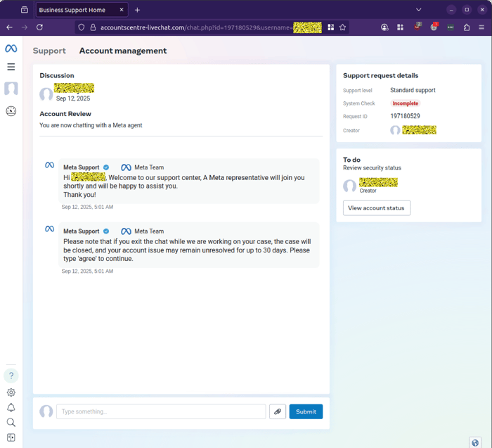Click the Meta logo in the sidebar
The width and height of the screenshot is (492, 448).
pyautogui.click(x=11, y=49)
